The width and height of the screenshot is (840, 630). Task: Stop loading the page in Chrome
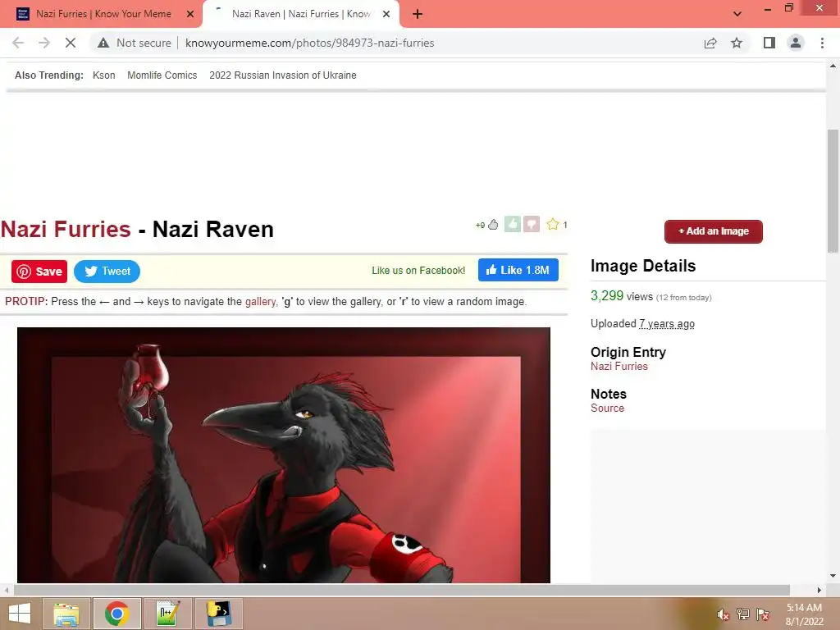71,43
